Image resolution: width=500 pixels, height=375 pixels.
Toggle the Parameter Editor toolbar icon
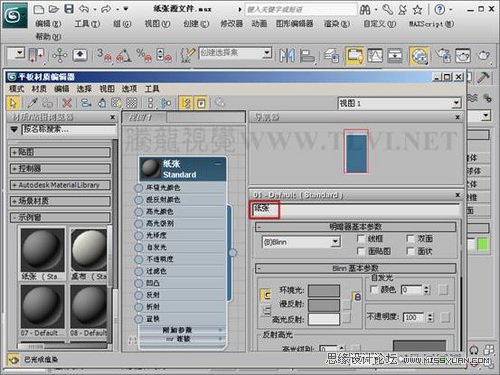(201, 103)
